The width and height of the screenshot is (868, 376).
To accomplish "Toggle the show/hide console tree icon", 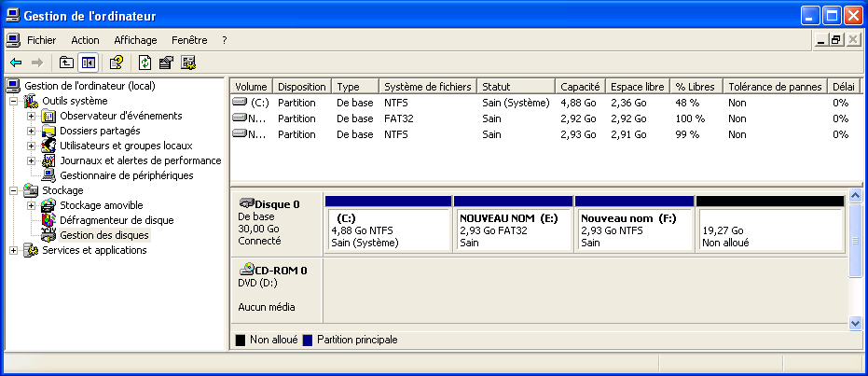I will (x=88, y=63).
